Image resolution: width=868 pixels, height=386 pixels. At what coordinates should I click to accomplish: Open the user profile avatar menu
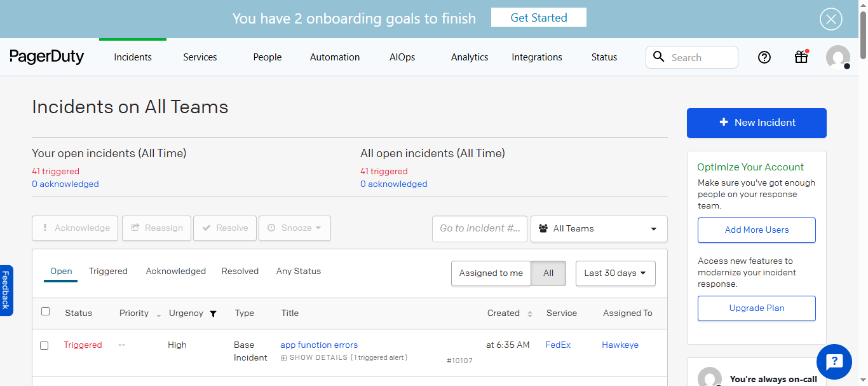(837, 57)
